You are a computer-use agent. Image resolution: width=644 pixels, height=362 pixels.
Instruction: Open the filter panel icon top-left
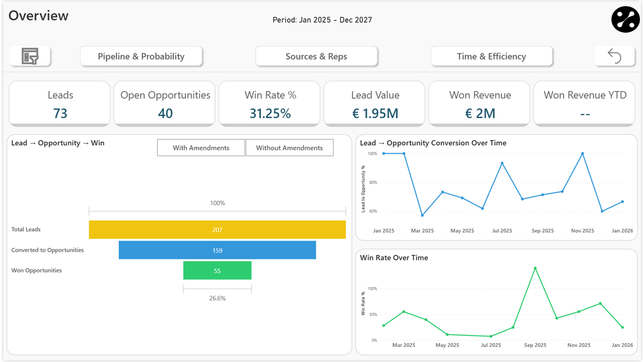click(x=30, y=56)
